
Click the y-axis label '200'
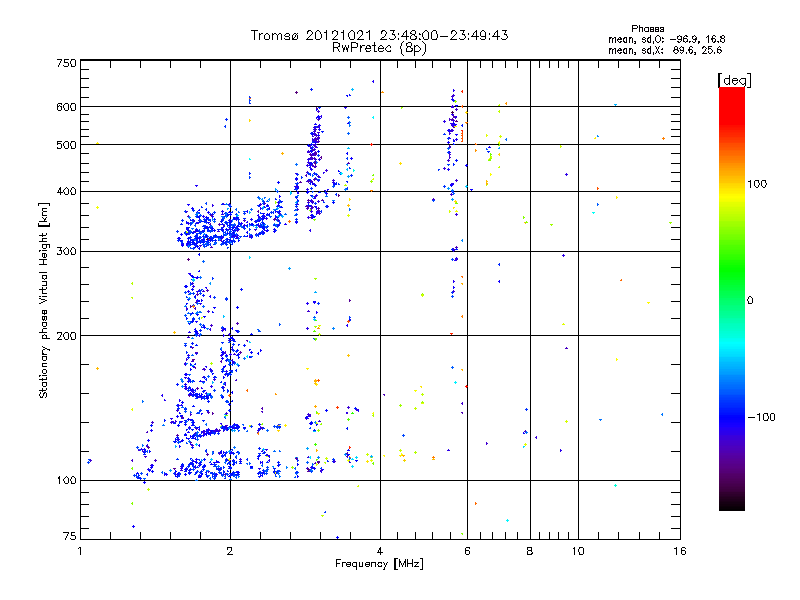[66, 336]
